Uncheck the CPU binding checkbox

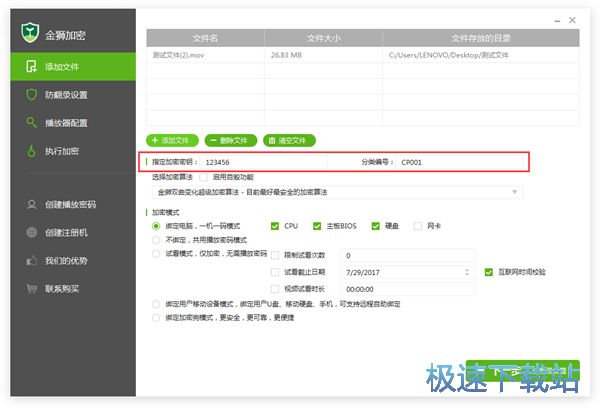point(276,227)
